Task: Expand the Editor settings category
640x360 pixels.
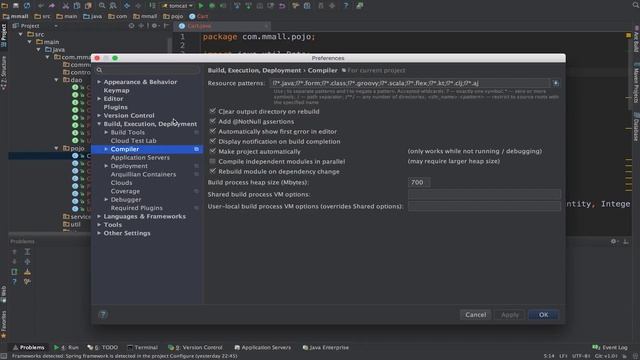Action: pos(99,98)
